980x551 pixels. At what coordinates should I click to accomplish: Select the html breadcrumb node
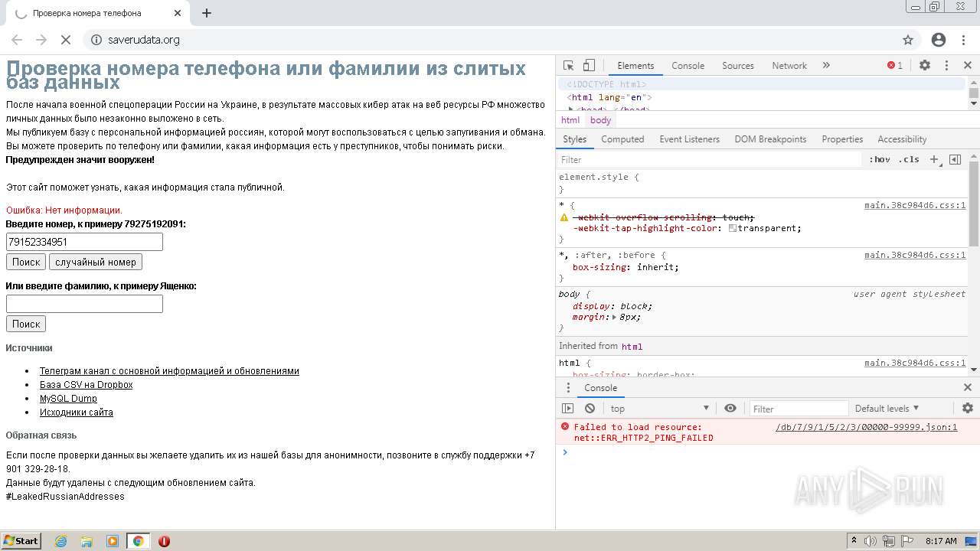click(x=570, y=120)
